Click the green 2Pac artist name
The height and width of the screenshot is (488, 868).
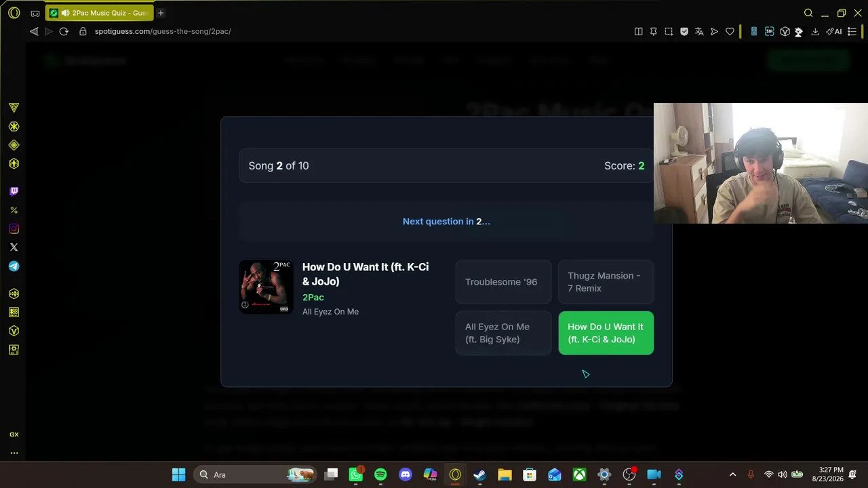[x=313, y=298]
